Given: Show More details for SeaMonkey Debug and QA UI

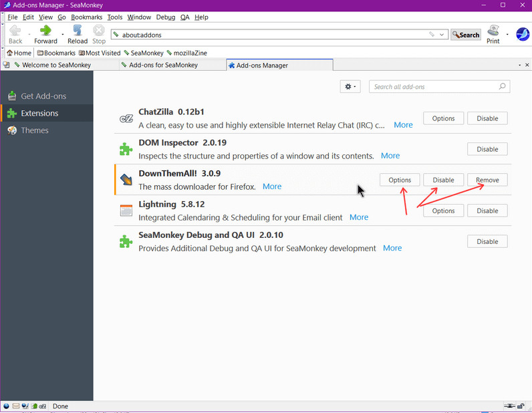Looking at the screenshot, I should coord(392,248).
